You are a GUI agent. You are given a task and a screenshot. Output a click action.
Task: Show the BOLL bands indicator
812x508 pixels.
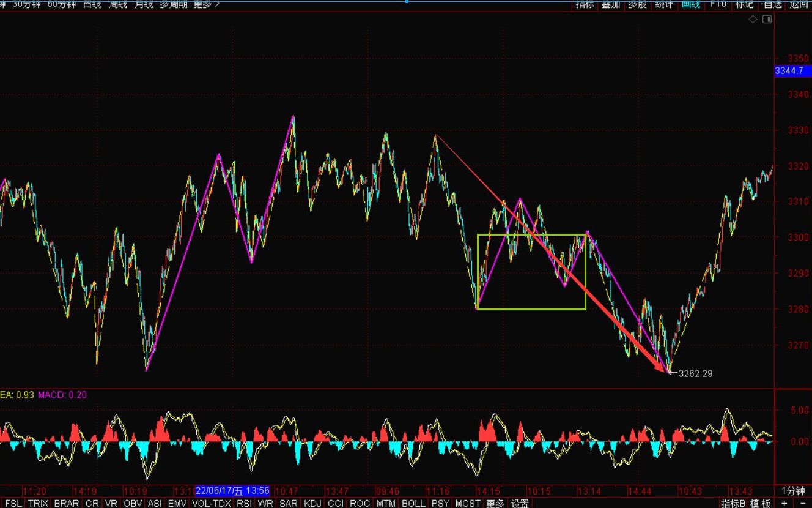413,503
